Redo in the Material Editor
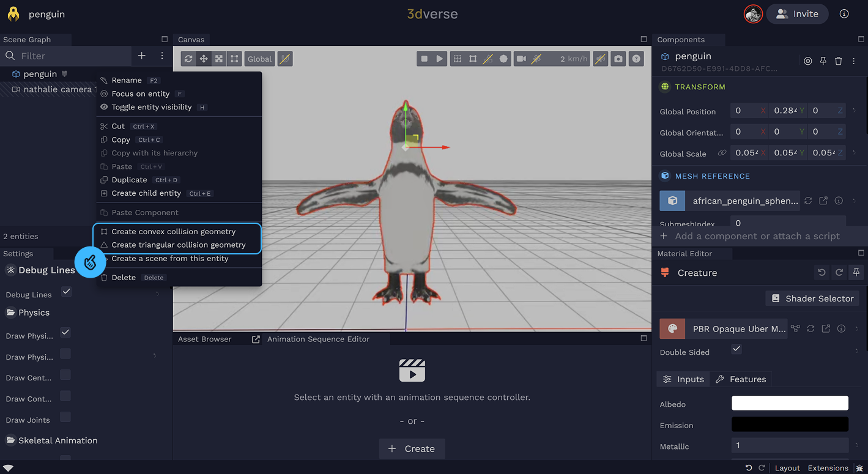The image size is (868, 474). point(839,273)
